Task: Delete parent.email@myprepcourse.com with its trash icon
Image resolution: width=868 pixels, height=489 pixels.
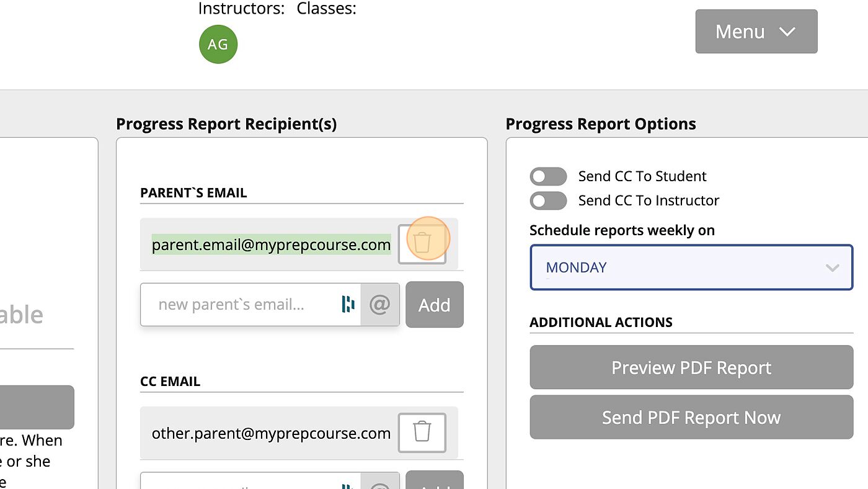Action: coord(422,243)
